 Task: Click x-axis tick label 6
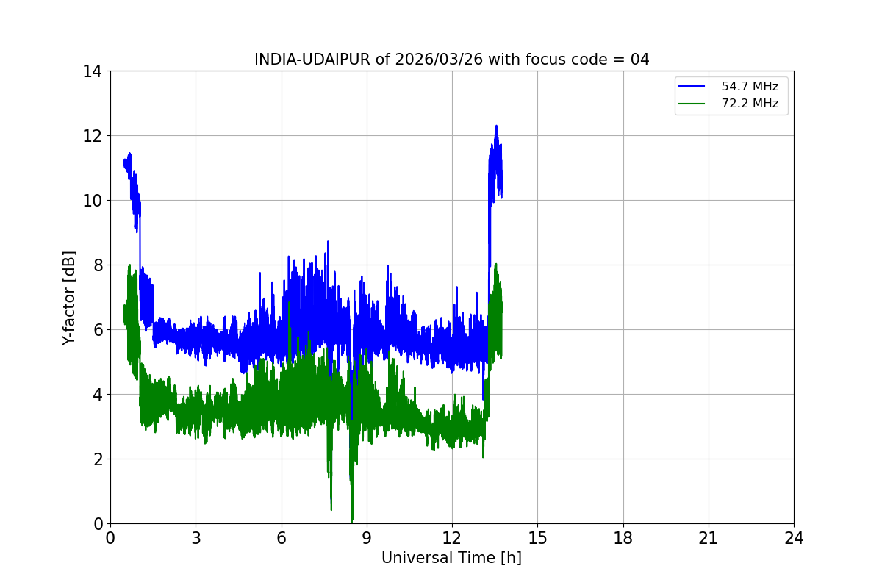[x=281, y=538]
